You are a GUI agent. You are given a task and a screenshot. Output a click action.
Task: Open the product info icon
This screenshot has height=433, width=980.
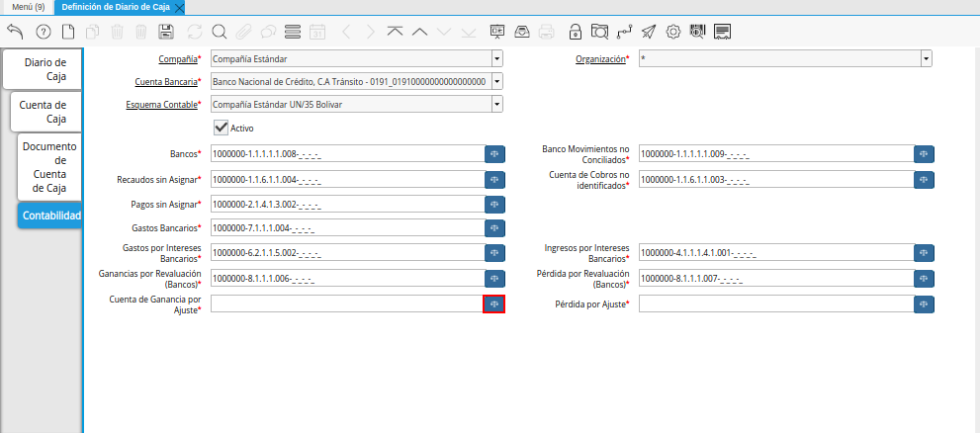697,32
